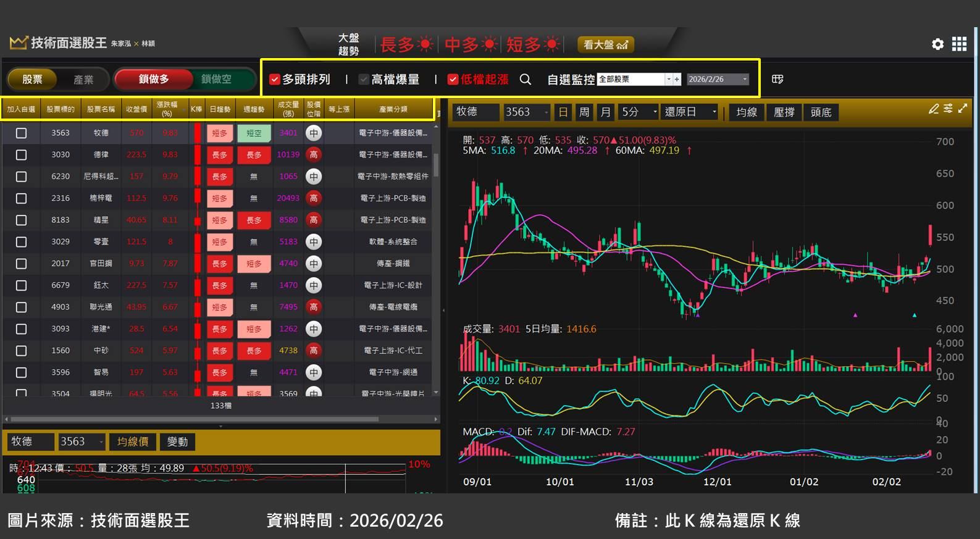The height and width of the screenshot is (539, 980).
Task: Open chart indicator settings sliders icon
Action: coord(948,109)
